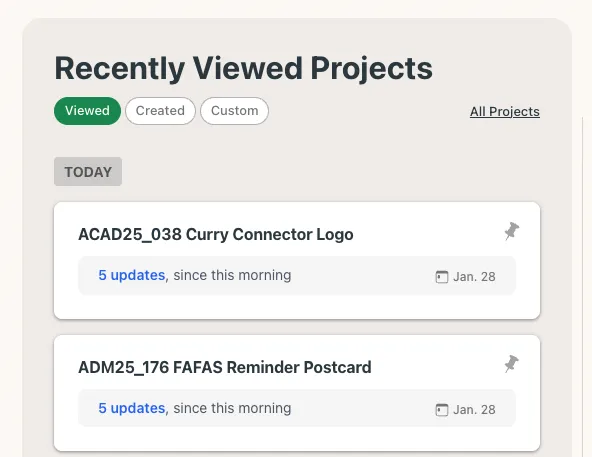The height and width of the screenshot is (457, 592).
Task: Open the All Projects link
Action: tap(505, 112)
